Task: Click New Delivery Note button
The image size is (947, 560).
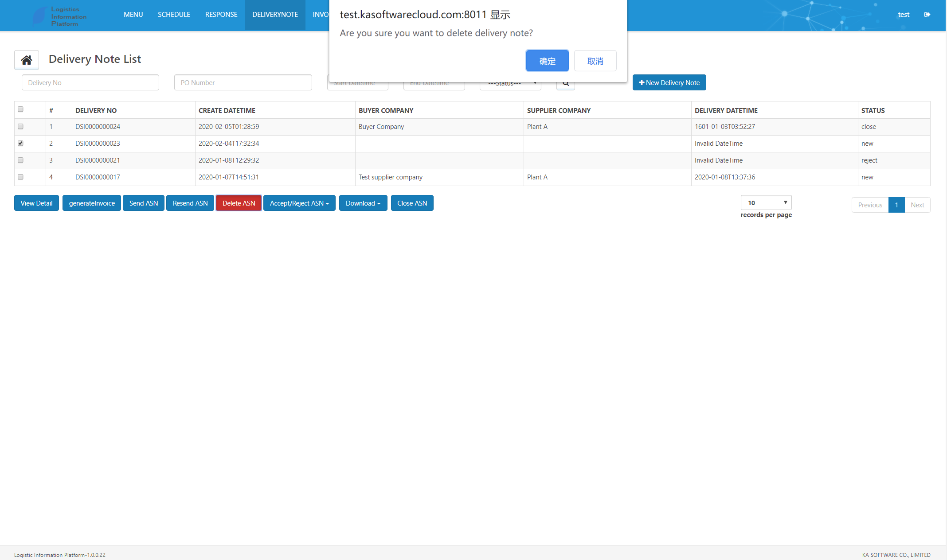Action: coord(669,82)
